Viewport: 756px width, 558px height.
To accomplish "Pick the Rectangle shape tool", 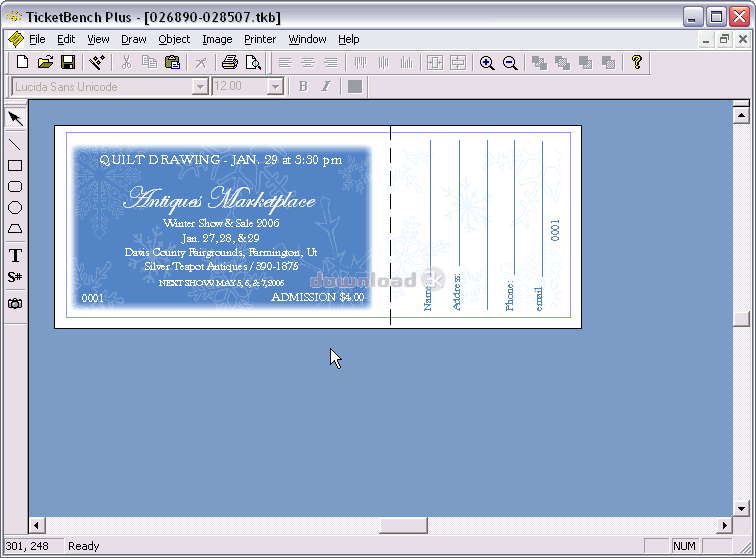I will 15,166.
